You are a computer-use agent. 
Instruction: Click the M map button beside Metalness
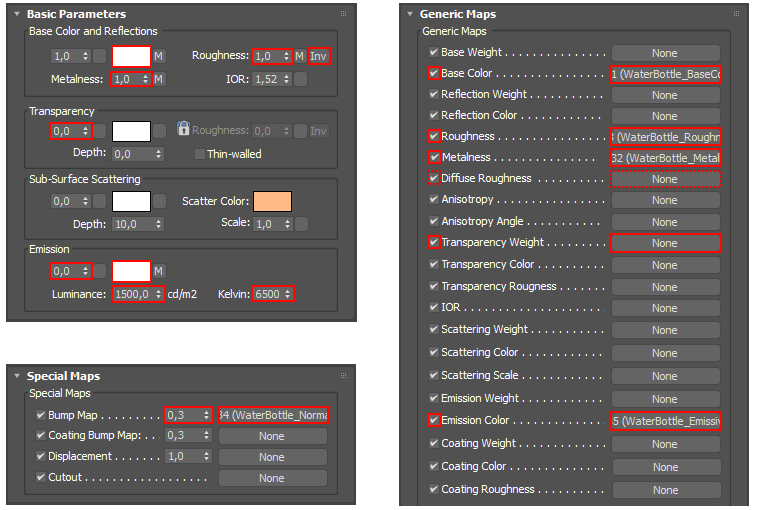click(x=159, y=79)
